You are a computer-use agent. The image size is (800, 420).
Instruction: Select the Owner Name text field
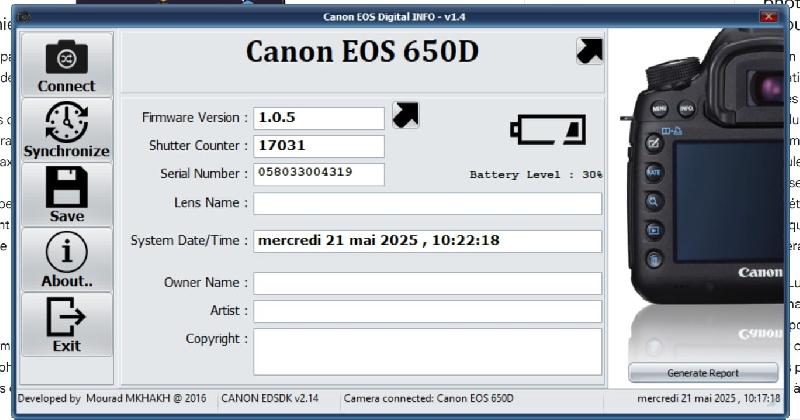coord(428,283)
